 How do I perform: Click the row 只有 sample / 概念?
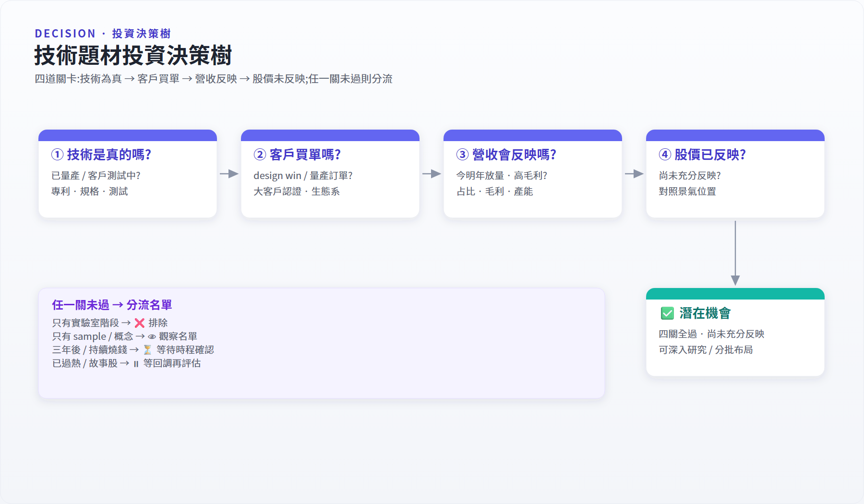[x=125, y=336]
